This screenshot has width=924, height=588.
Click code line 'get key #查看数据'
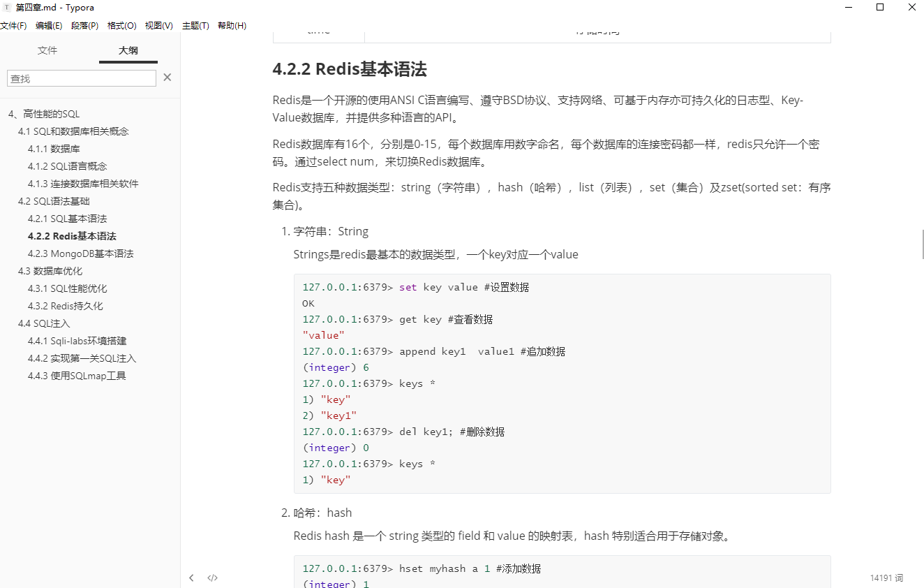[446, 319]
